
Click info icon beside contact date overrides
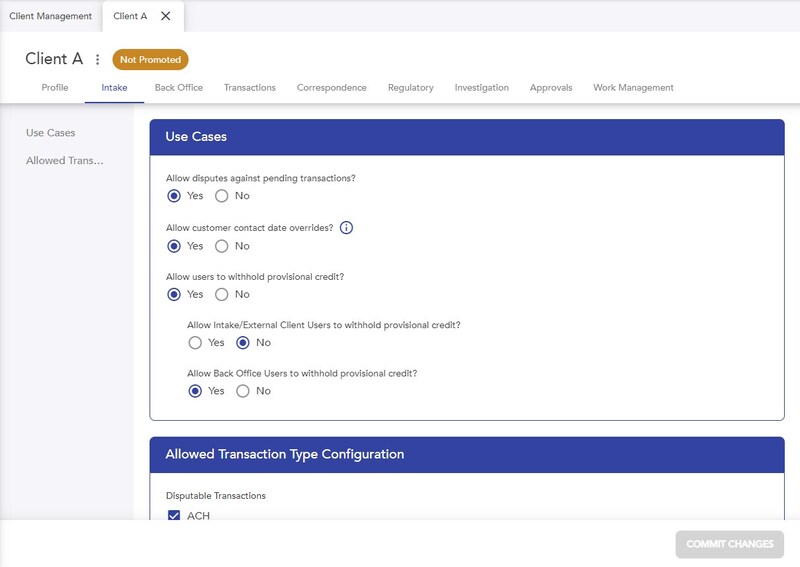click(x=346, y=228)
